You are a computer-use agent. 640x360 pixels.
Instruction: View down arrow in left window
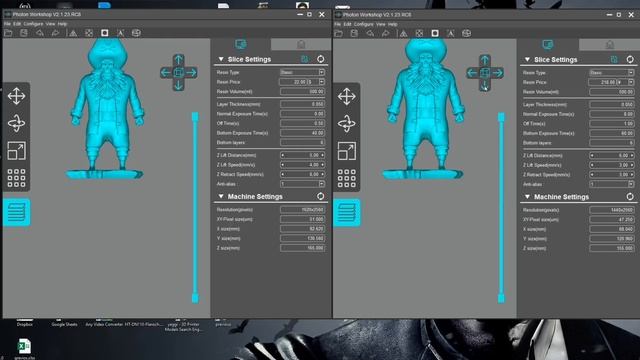point(178,85)
